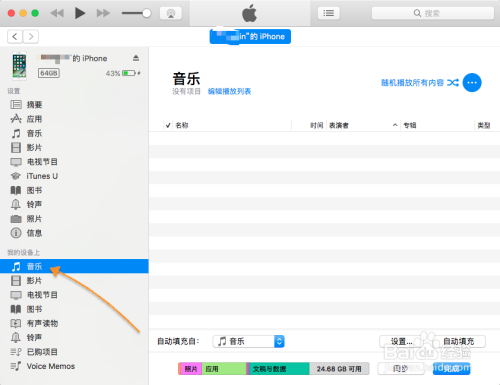Adjust the volume slider knob
This screenshot has width=500, height=385.
(x=146, y=13)
